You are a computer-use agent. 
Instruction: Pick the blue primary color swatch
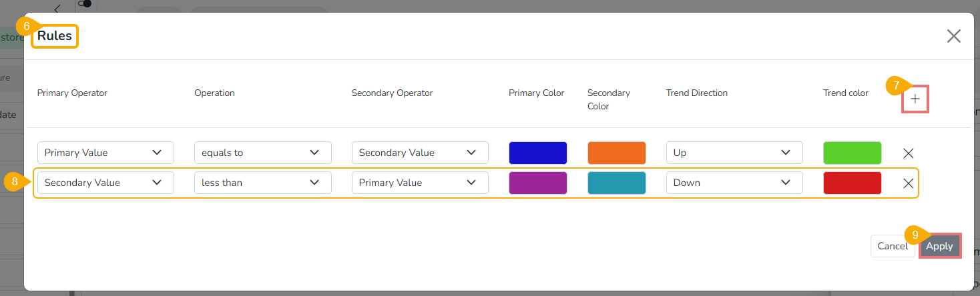537,153
